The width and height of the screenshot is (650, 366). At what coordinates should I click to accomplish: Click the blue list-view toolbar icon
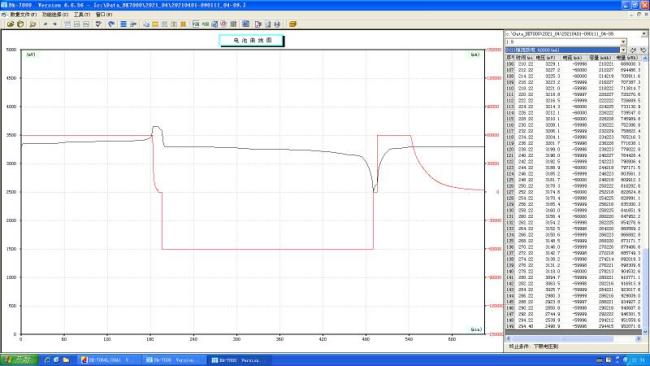[x=123, y=24]
